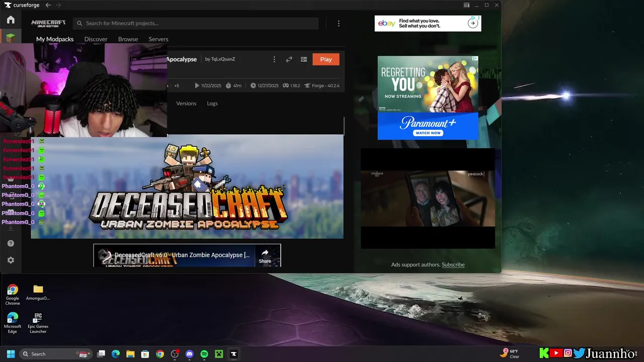Screen dimensions: 644x362
Task: Open Microsoft Store from the taskbar
Action: [x=145, y=354]
